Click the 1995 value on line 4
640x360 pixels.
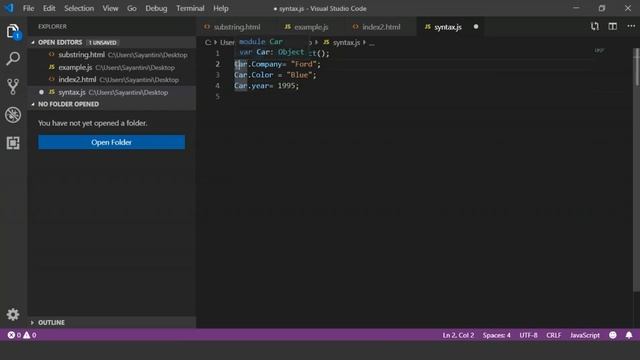287,86
